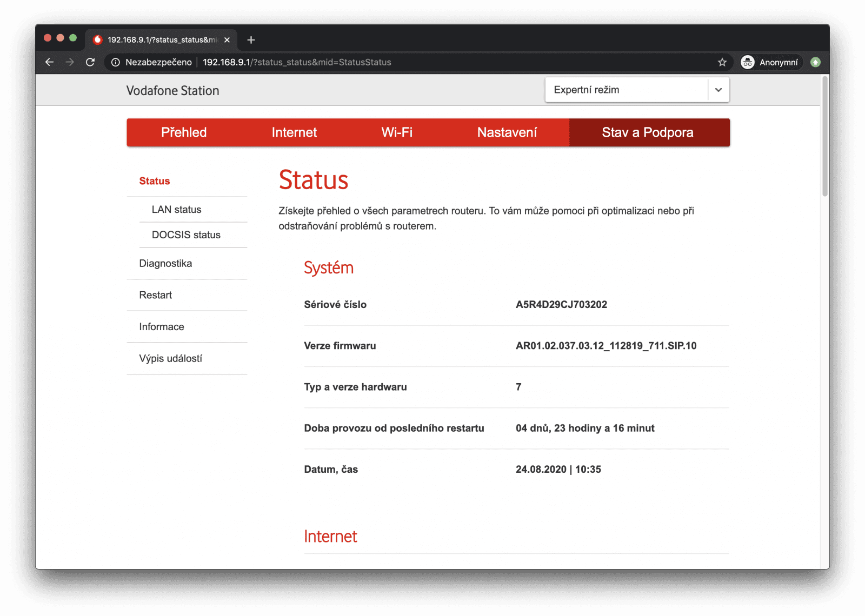Image resolution: width=865 pixels, height=616 pixels.
Task: Go to the Nastavení tab
Action: pos(507,132)
